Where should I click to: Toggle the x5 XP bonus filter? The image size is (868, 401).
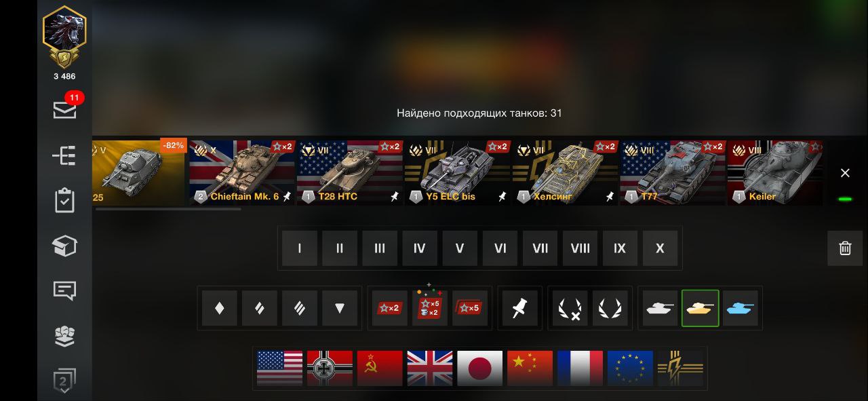click(470, 309)
